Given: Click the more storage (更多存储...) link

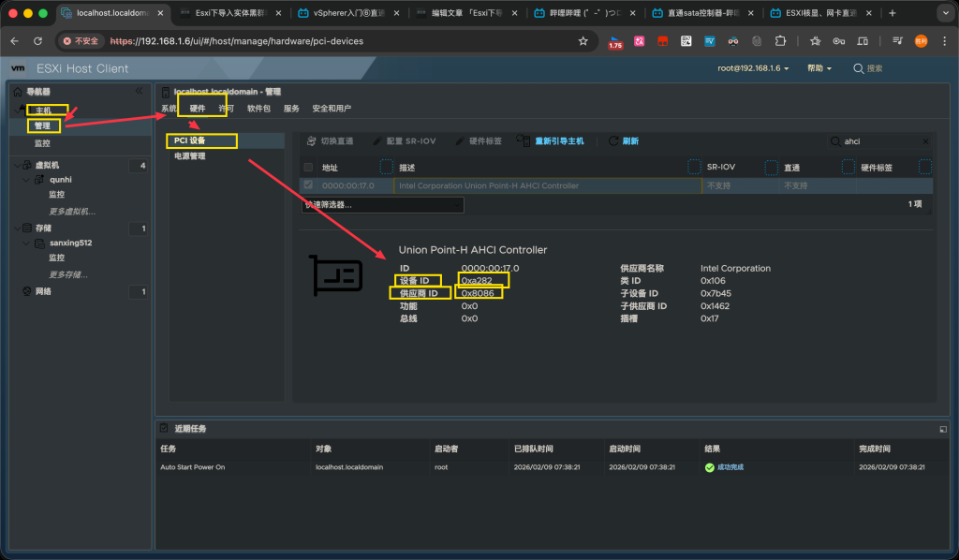Looking at the screenshot, I should [x=67, y=274].
